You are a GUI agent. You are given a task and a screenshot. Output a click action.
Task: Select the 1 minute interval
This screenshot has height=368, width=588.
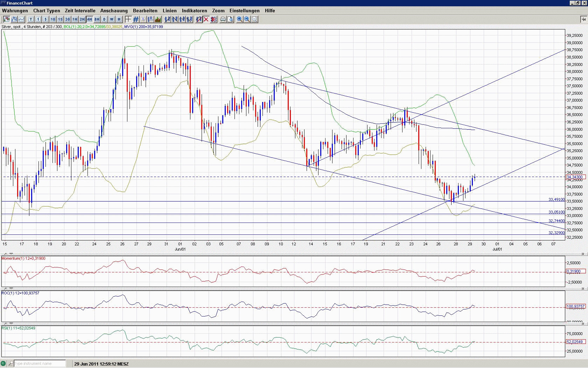point(38,19)
